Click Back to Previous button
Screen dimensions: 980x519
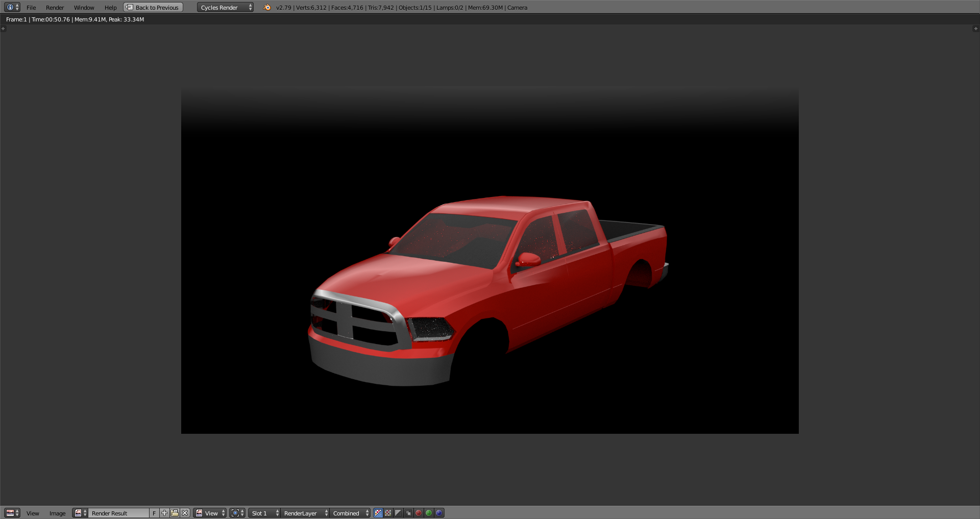pyautogui.click(x=153, y=7)
